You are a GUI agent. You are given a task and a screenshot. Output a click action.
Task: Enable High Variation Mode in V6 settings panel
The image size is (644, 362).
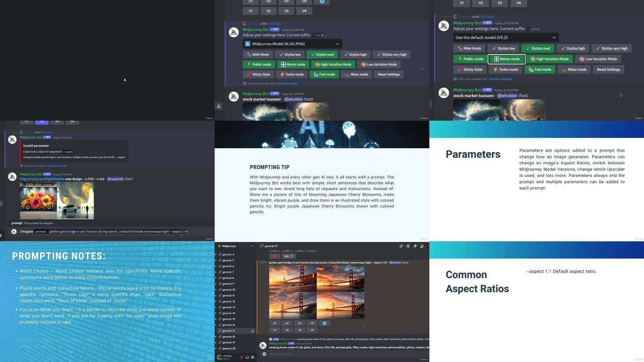pos(333,64)
